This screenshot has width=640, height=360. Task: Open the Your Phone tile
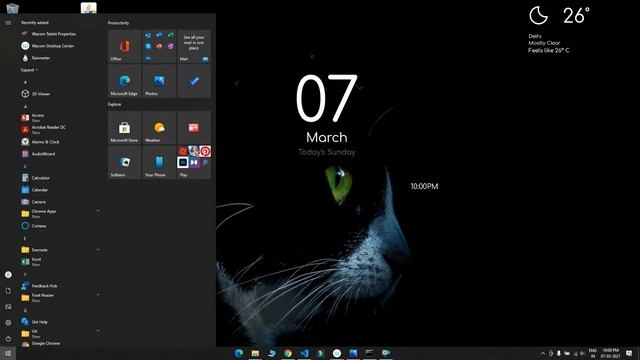(159, 162)
